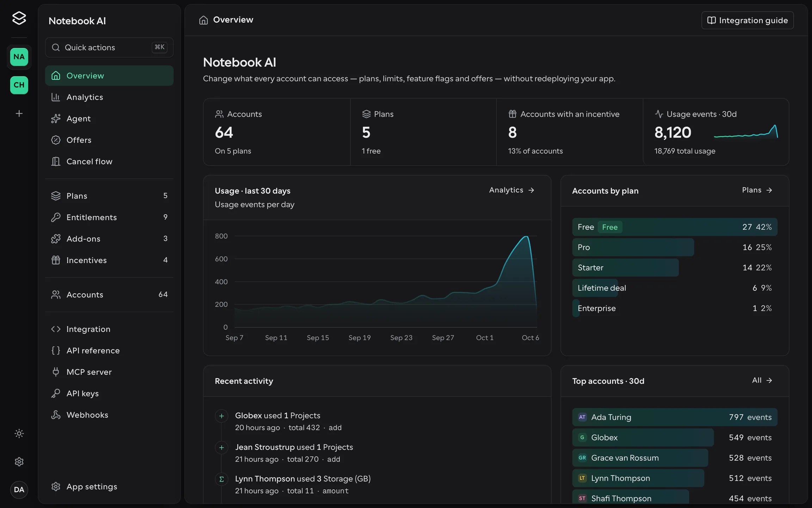Open Cancel flow page
Viewport: 812px width, 508px height.
point(109,162)
